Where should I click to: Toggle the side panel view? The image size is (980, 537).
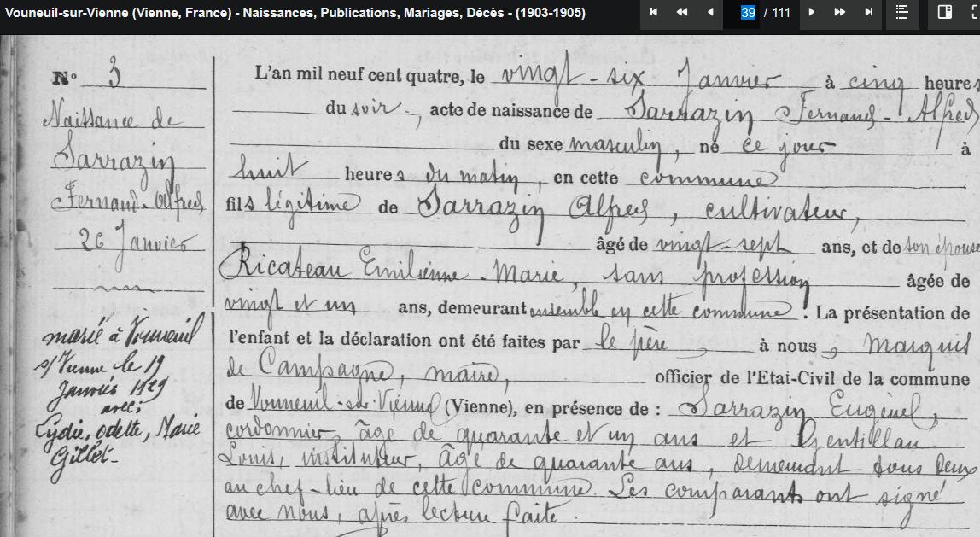click(945, 12)
